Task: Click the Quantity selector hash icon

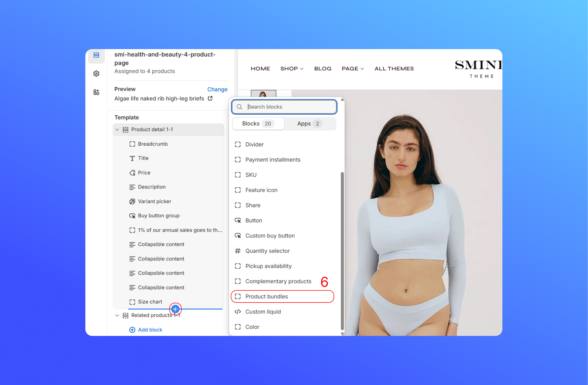Action: click(x=238, y=251)
